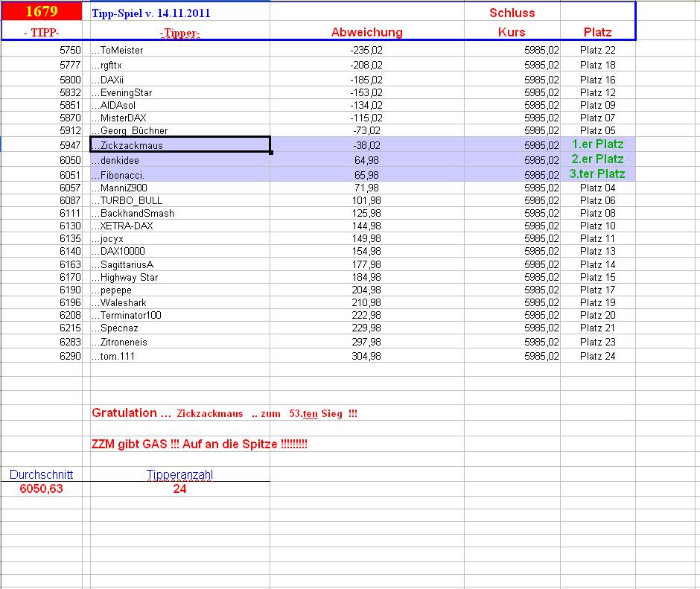Select the '...ToMeister' name cell

pyautogui.click(x=180, y=50)
